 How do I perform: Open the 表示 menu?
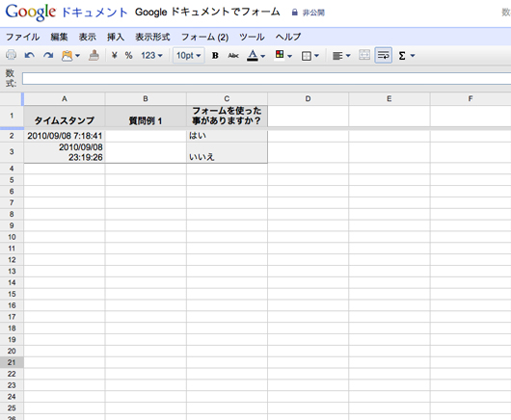click(88, 37)
